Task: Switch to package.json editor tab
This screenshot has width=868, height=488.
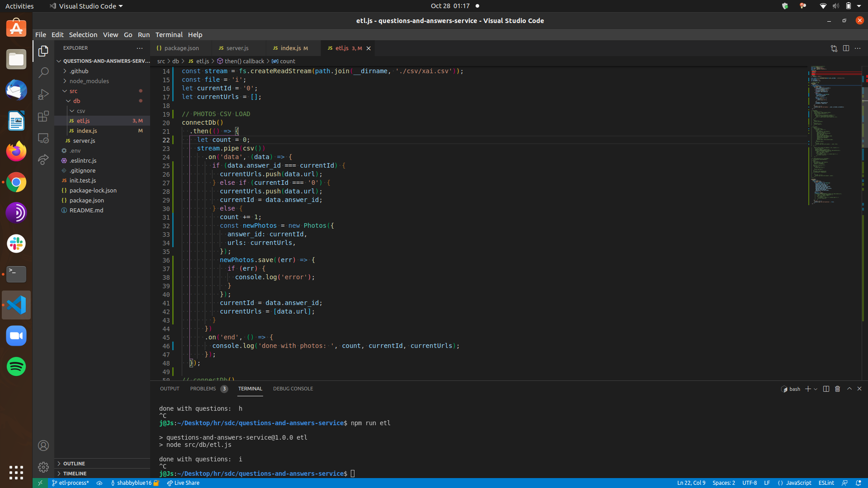Action: pos(181,48)
